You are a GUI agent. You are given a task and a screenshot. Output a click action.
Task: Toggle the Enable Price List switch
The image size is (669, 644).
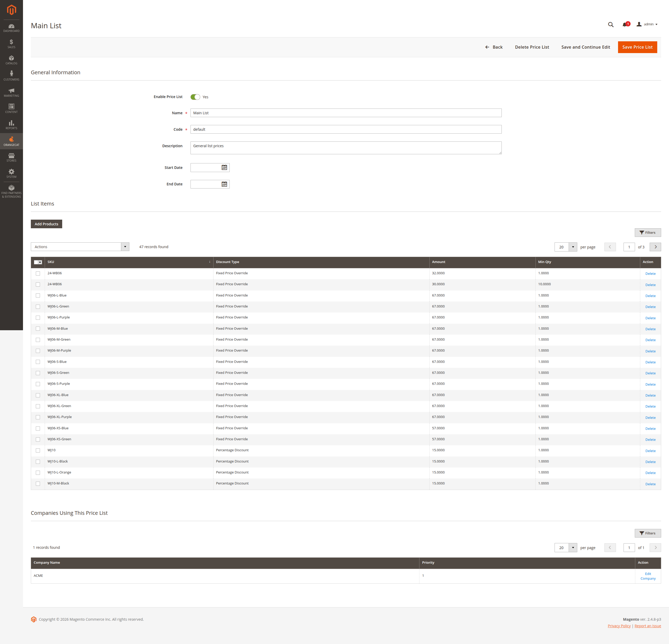click(x=195, y=97)
